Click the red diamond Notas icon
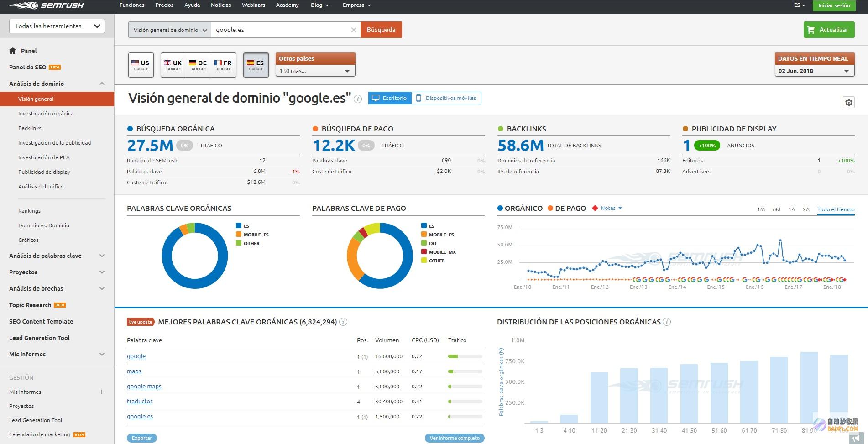 [x=595, y=208]
